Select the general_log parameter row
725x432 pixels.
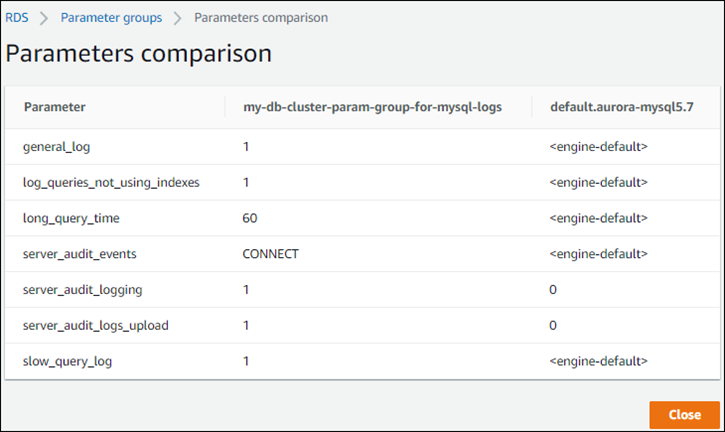[56, 146]
